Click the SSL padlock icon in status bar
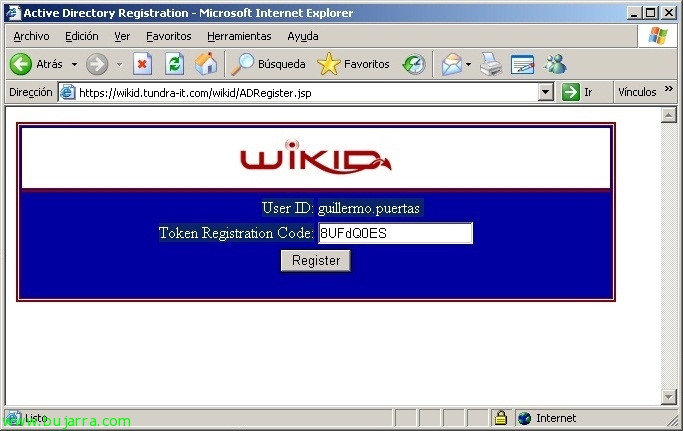Screen dimensions: 683x431 [x=501, y=418]
